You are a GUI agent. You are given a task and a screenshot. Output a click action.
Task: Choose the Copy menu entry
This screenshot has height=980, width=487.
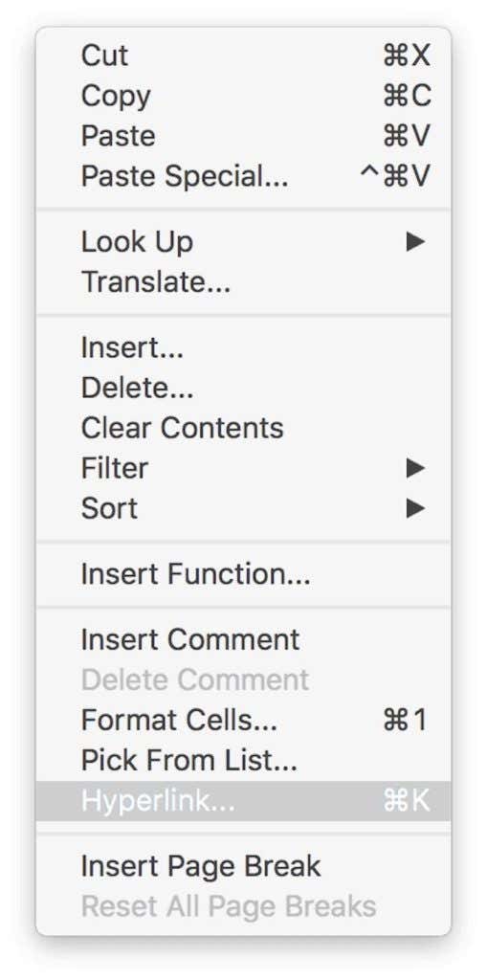[243, 96]
